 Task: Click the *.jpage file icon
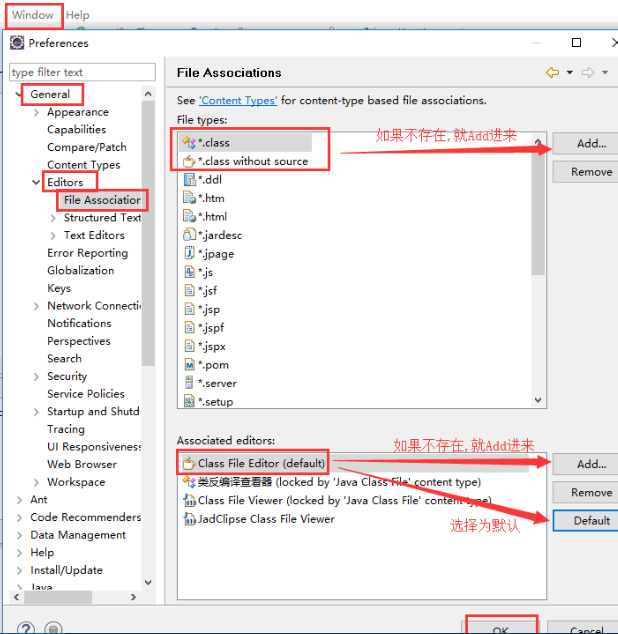coord(189,253)
